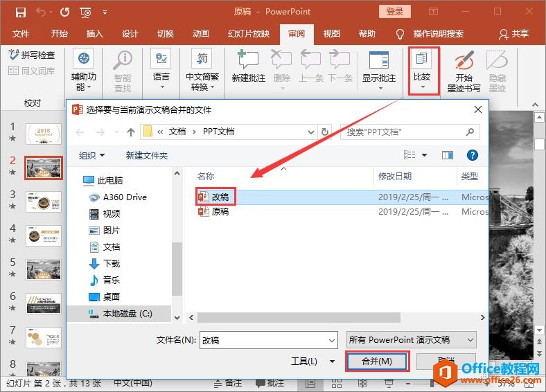Switch to the 开始 ribbon tab
This screenshot has width=546, height=392.
point(59,34)
